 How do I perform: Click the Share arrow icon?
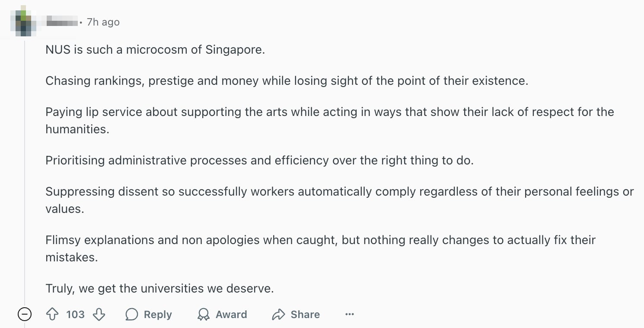pyautogui.click(x=278, y=315)
